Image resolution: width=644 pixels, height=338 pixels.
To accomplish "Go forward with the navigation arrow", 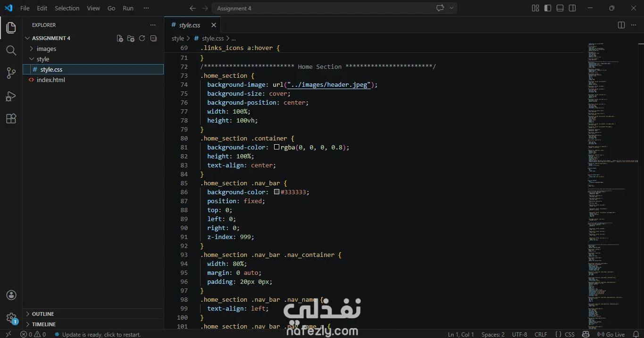I will coord(204,8).
